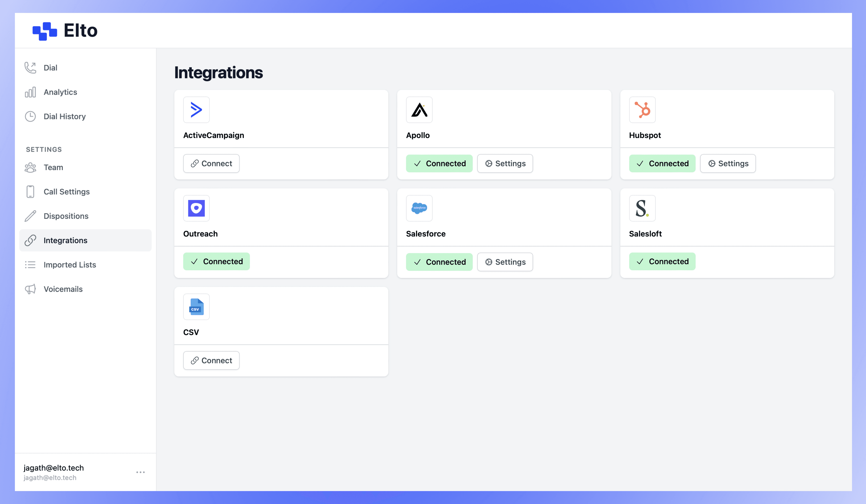This screenshot has width=866, height=504.
Task: Connect the CSV integration
Action: (x=211, y=360)
